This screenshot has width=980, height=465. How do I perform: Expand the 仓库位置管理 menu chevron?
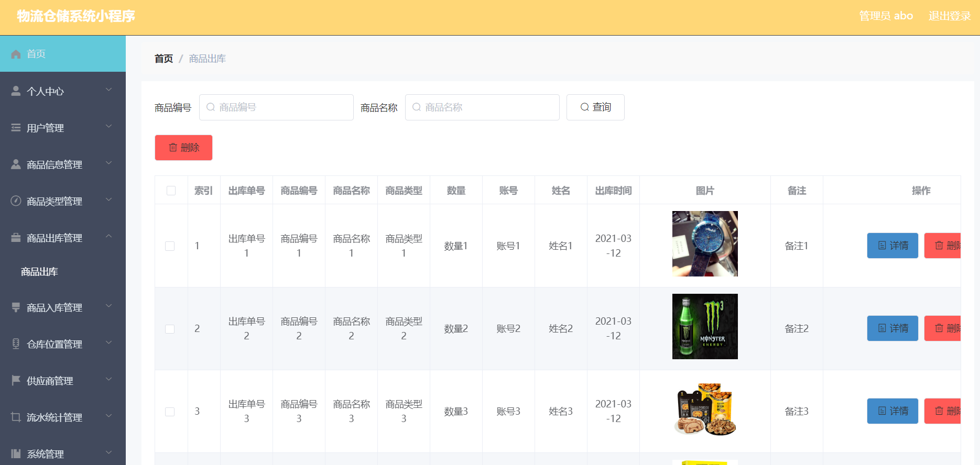click(109, 343)
